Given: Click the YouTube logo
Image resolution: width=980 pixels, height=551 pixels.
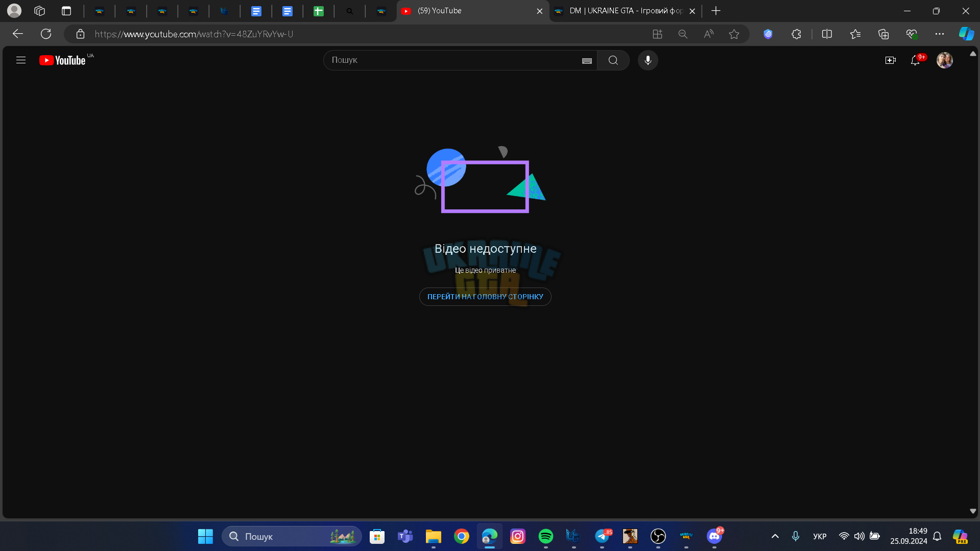Looking at the screenshot, I should point(62,60).
